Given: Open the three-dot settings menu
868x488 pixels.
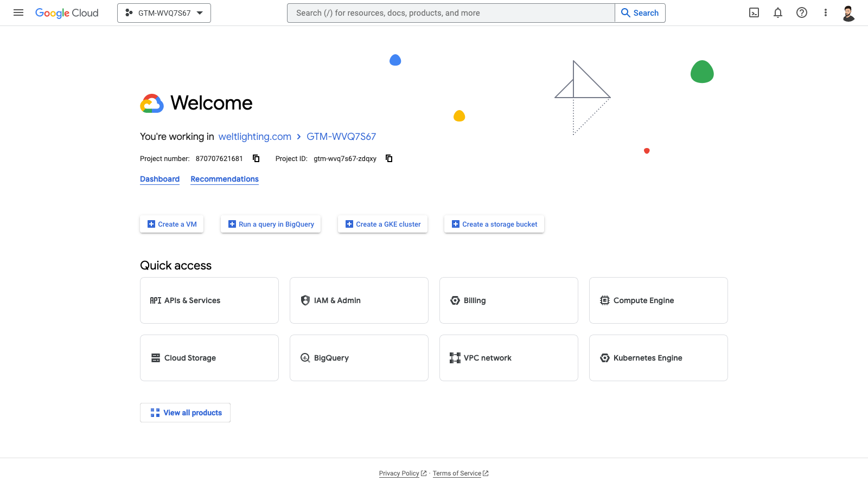Looking at the screenshot, I should coord(826,12).
